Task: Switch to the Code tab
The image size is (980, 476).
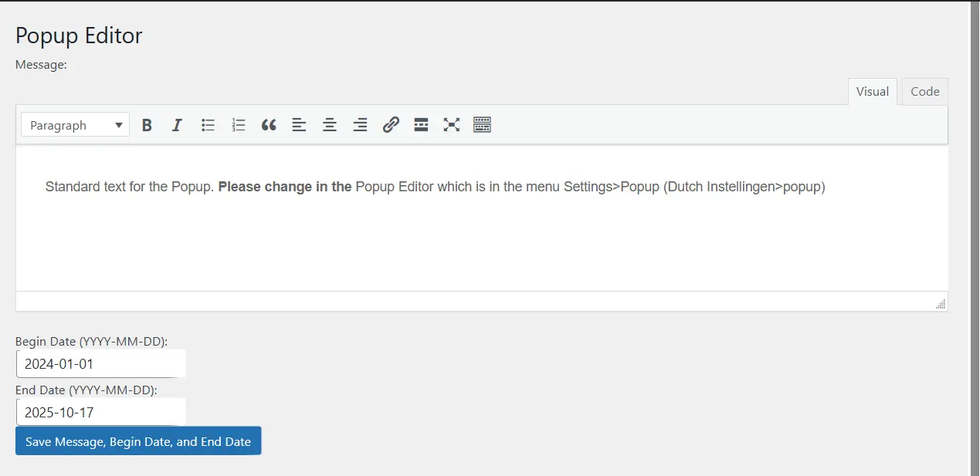Action: [x=924, y=91]
